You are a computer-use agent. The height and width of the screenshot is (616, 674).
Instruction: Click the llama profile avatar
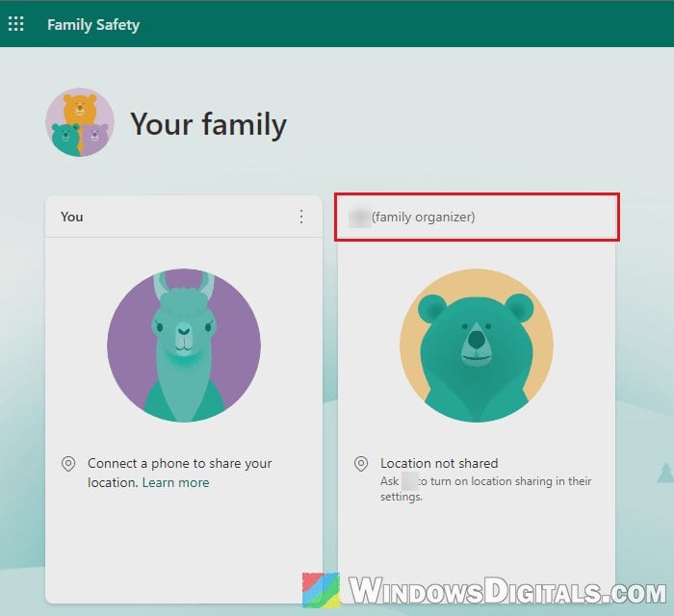pos(184,346)
